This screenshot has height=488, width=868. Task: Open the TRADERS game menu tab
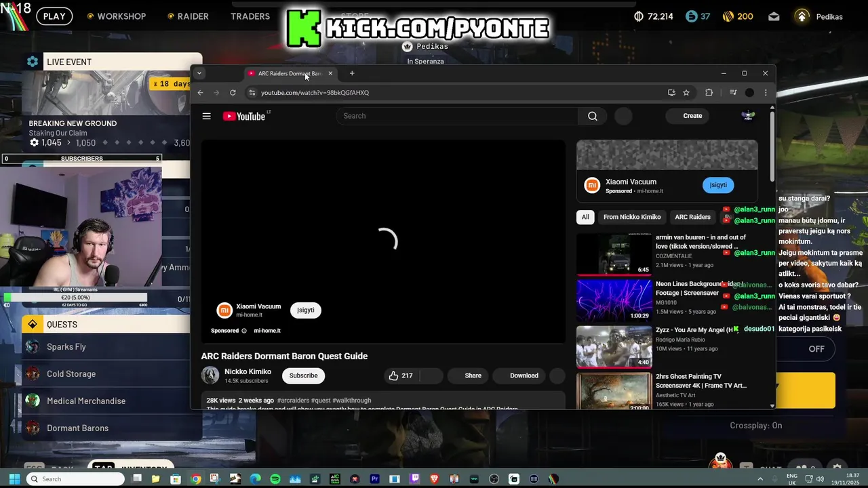250,16
